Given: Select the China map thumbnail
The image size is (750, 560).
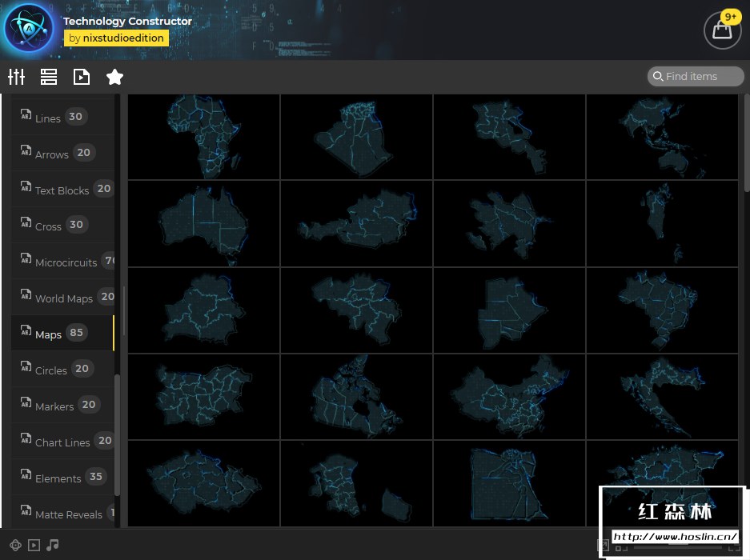Looking at the screenshot, I should click(509, 397).
